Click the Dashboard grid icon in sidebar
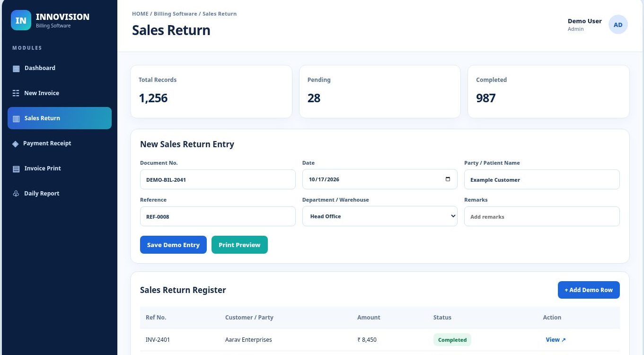The image size is (644, 355). 16,68
